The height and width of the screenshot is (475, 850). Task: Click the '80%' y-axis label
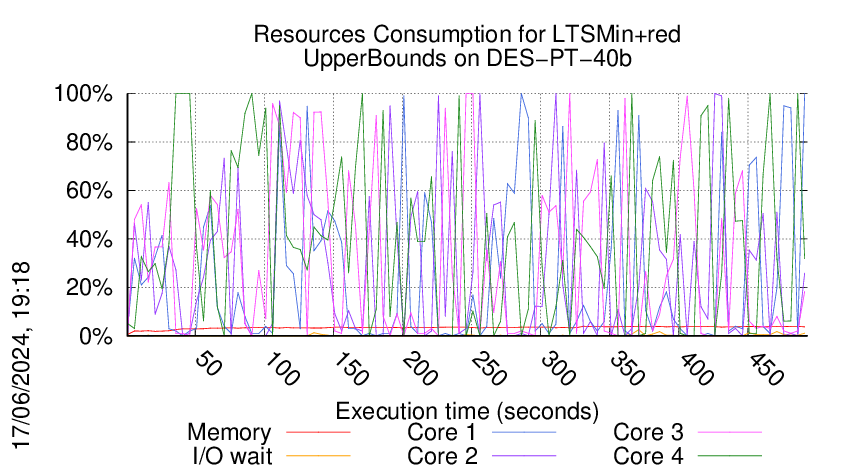(x=89, y=143)
